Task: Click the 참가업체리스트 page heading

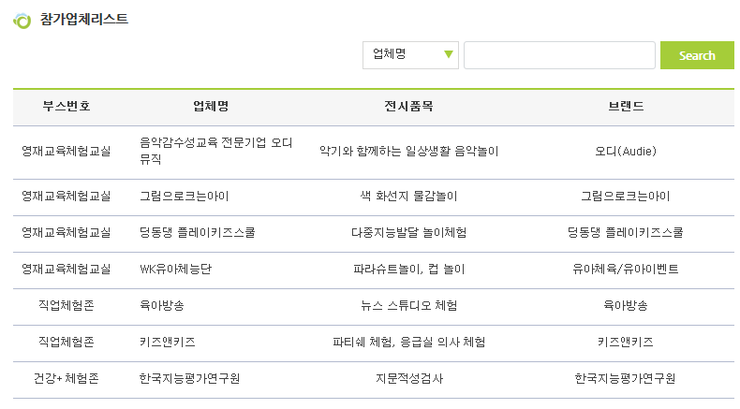Action: pyautogui.click(x=84, y=19)
